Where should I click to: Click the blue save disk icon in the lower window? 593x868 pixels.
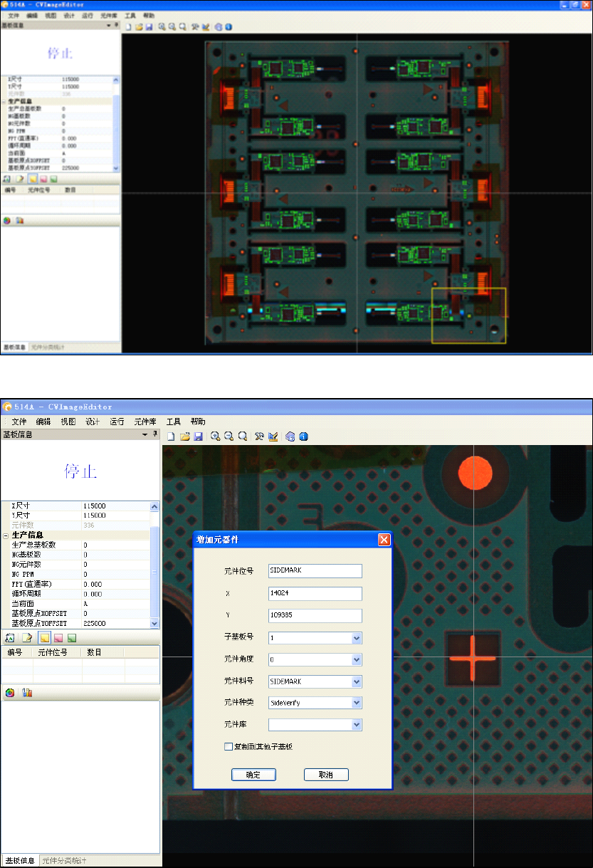198,436
